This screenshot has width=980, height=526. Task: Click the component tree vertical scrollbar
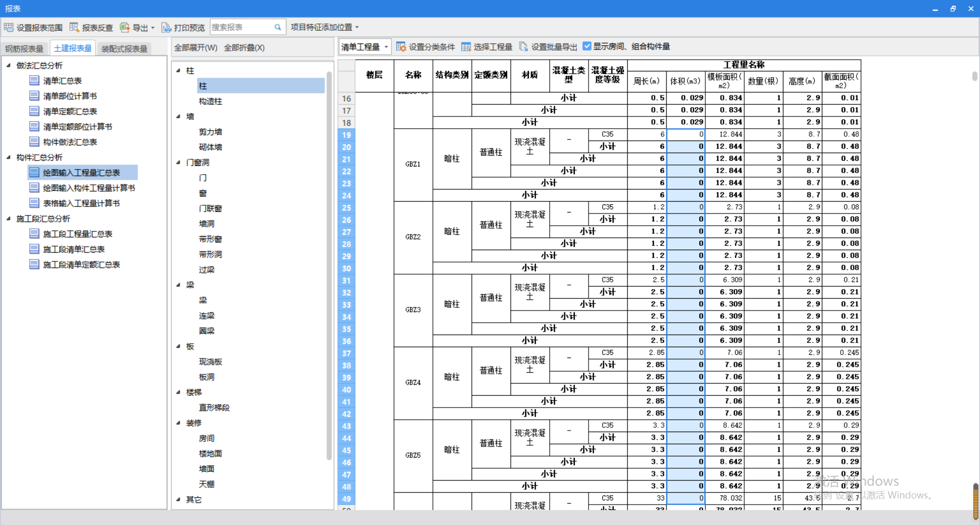point(329,266)
